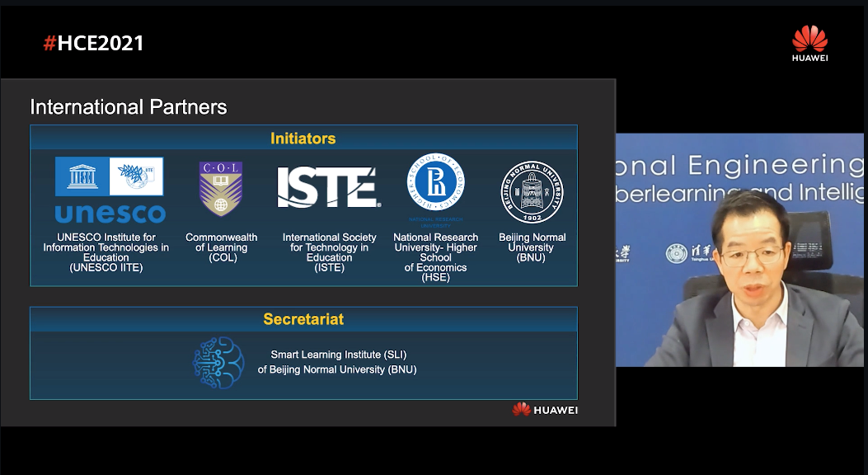This screenshot has height=475, width=868.
Task: Click the ISTE logo
Action: tap(328, 188)
